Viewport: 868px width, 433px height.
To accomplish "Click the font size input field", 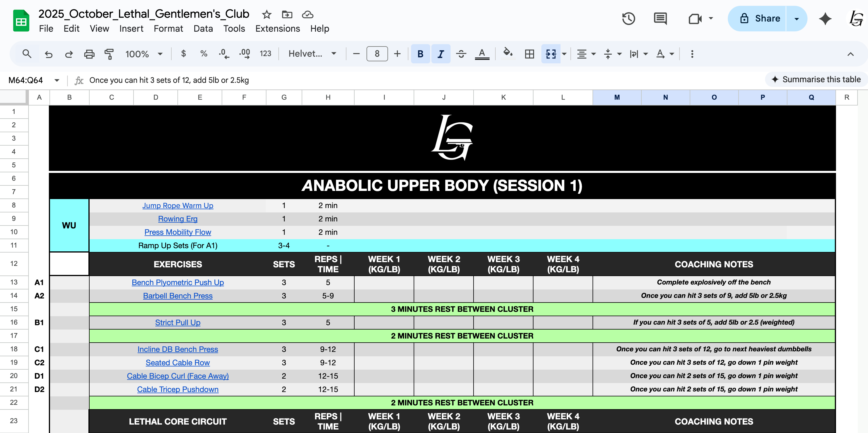I will click(377, 54).
